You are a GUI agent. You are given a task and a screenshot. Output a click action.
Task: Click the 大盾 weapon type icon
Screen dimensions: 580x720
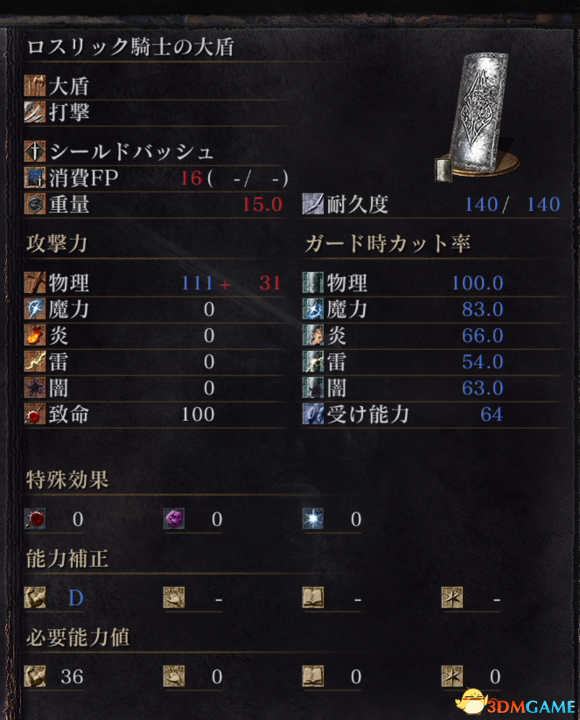35,85
